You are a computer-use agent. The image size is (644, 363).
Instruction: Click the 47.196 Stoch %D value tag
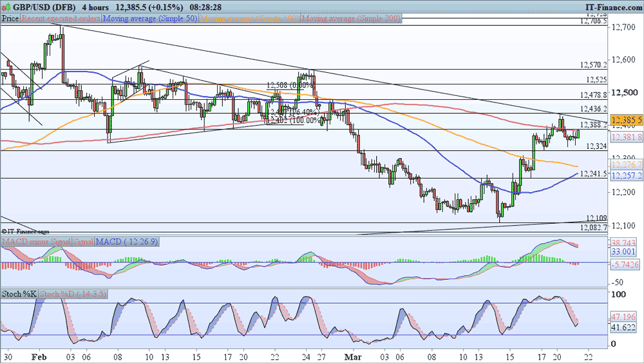(623, 317)
